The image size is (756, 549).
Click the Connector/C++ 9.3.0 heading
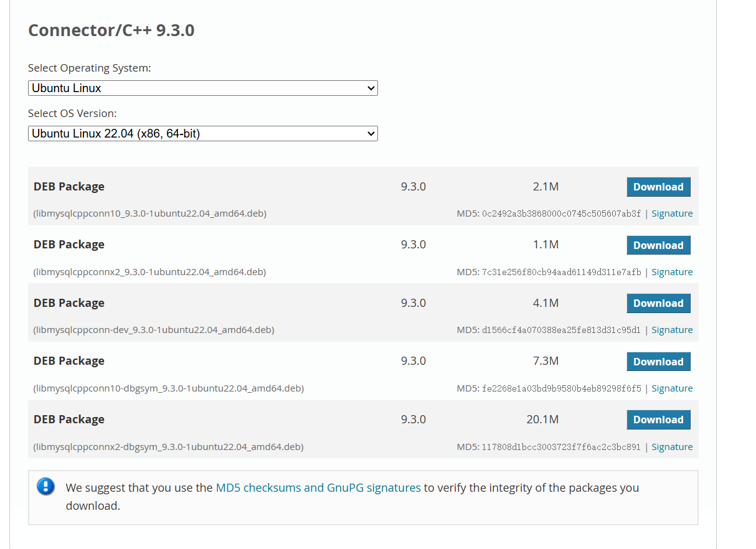[111, 30]
